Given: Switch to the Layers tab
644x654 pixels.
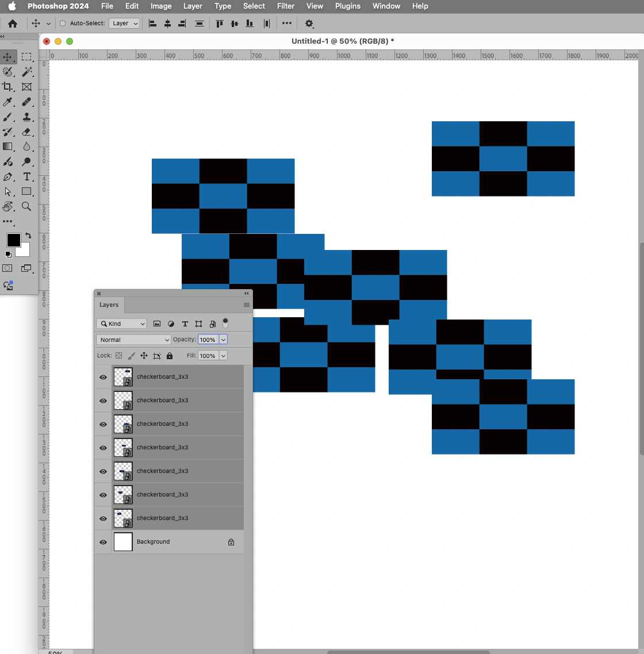Looking at the screenshot, I should tap(109, 305).
